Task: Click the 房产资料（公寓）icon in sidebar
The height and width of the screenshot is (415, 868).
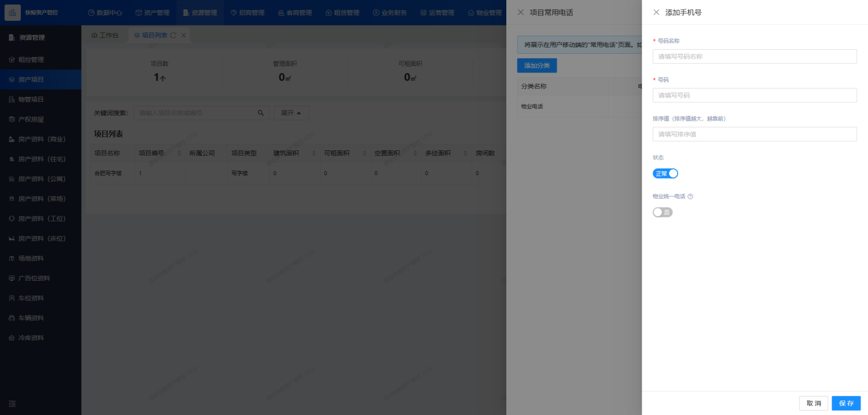Action: point(12,179)
